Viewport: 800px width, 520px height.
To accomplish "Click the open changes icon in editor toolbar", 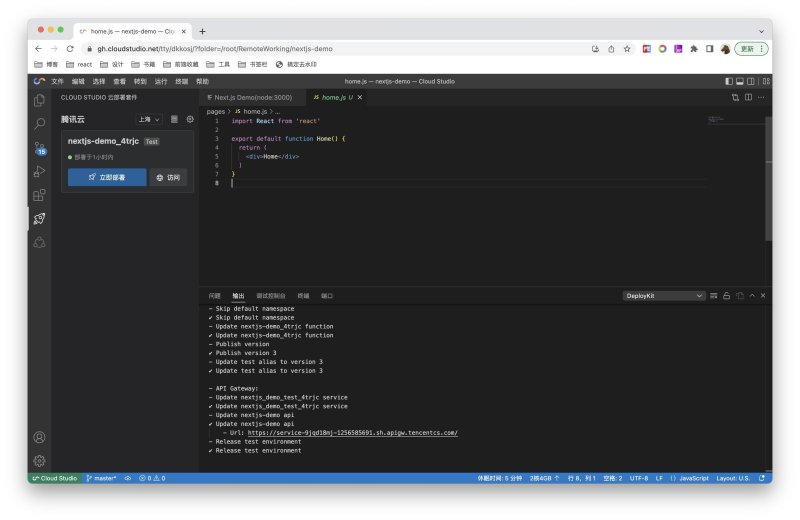I will point(735,97).
